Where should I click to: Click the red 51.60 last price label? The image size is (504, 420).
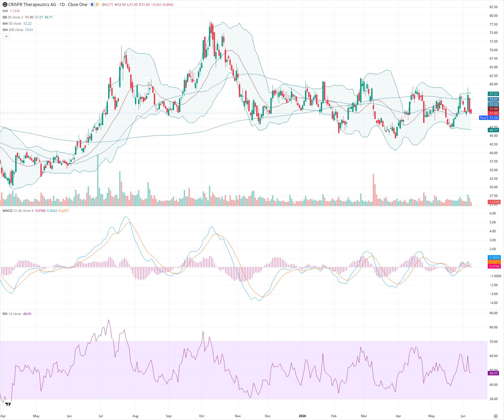click(493, 113)
